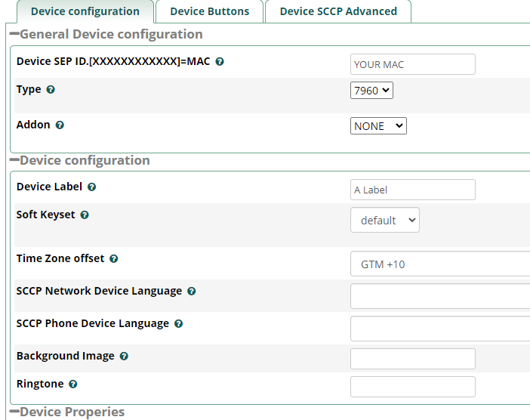Click the Ringtone input field

click(x=413, y=387)
